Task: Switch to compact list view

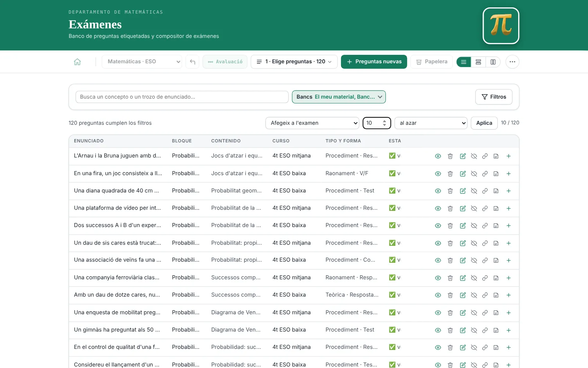Action: pos(464,62)
